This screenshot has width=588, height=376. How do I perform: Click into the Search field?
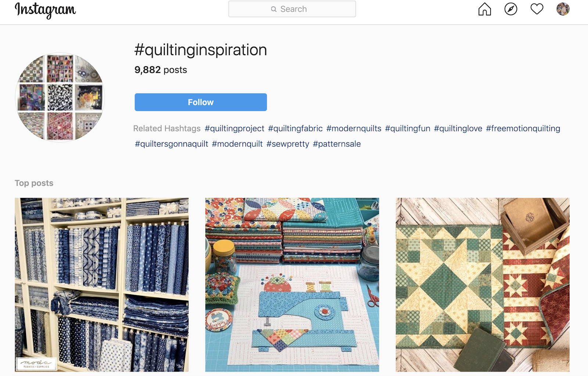[x=292, y=9]
